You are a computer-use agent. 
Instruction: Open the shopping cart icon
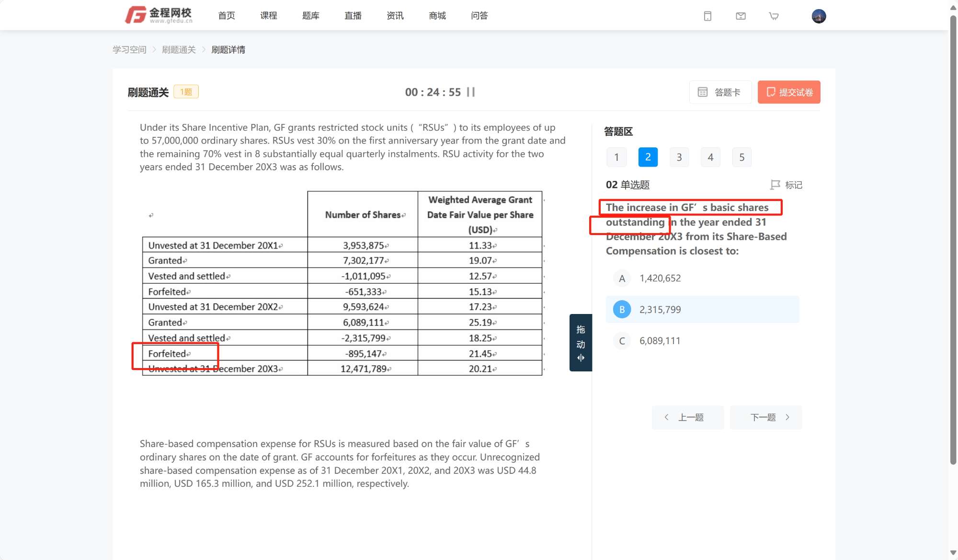tap(774, 16)
